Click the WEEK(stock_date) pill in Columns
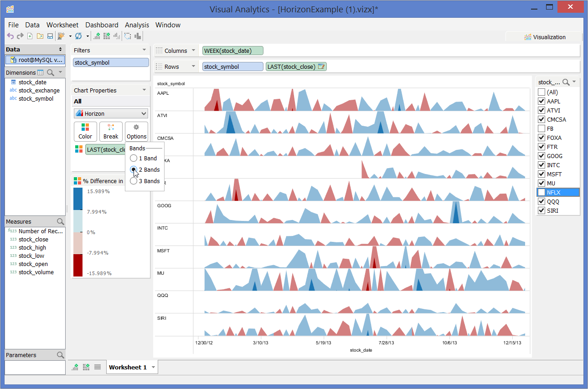This screenshot has height=389, width=588. (x=233, y=51)
